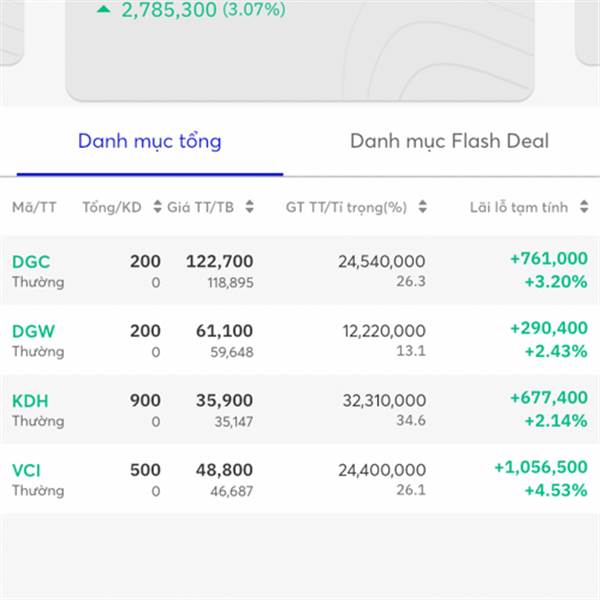
Task: Sort by Tổng/KD column arrows
Action: pyautogui.click(x=157, y=207)
